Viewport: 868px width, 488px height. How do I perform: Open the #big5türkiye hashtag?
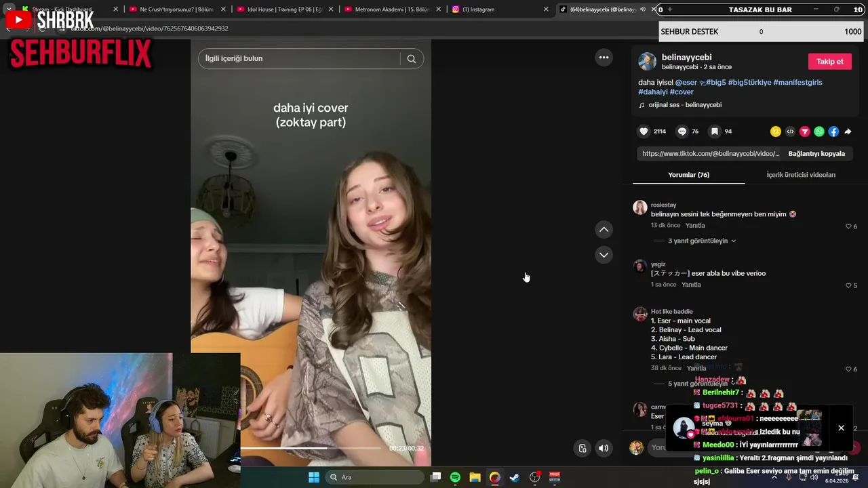[x=749, y=83]
